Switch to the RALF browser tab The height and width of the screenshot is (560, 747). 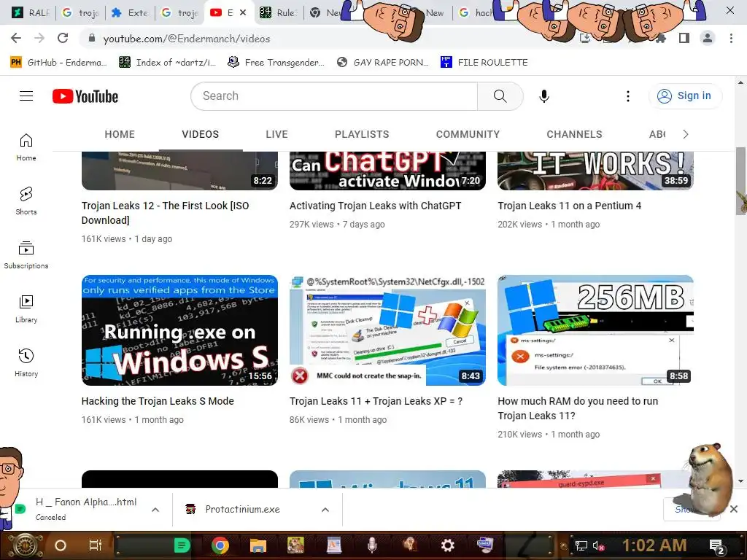click(x=29, y=13)
